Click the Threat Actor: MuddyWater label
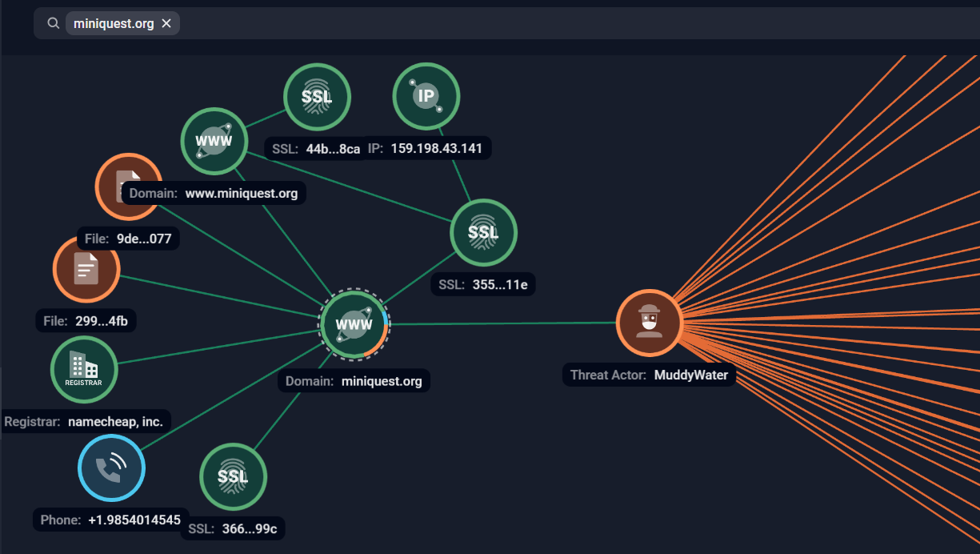Screen dimensions: 980x554 649,375
